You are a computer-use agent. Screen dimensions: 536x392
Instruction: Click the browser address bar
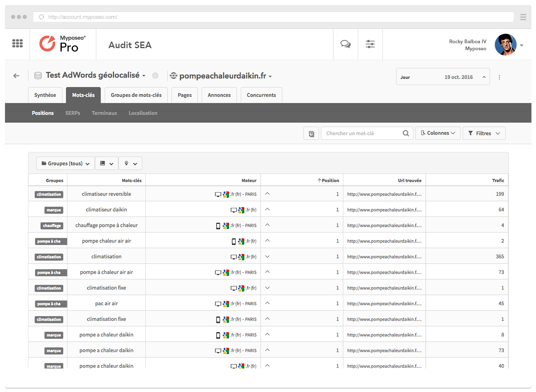tap(273, 17)
